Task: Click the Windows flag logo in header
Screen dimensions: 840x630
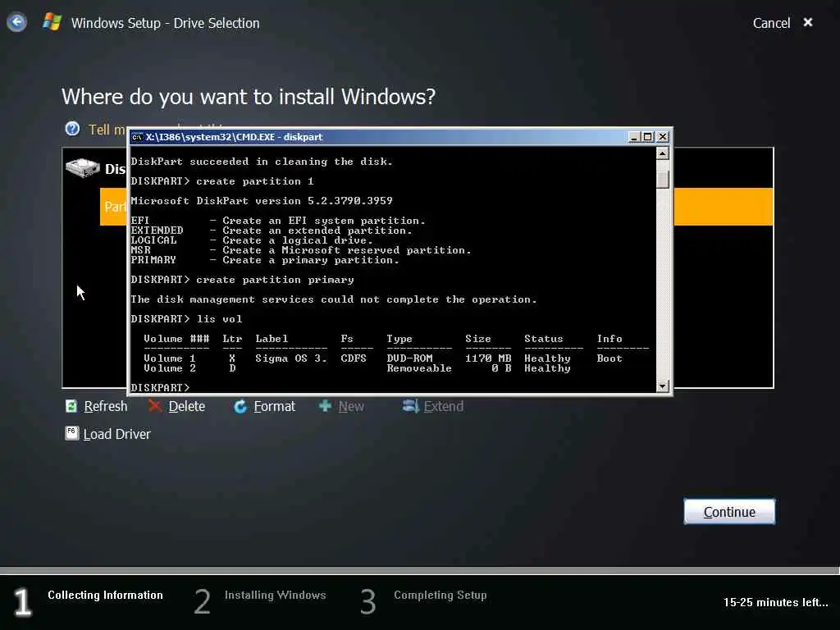Action: point(52,22)
